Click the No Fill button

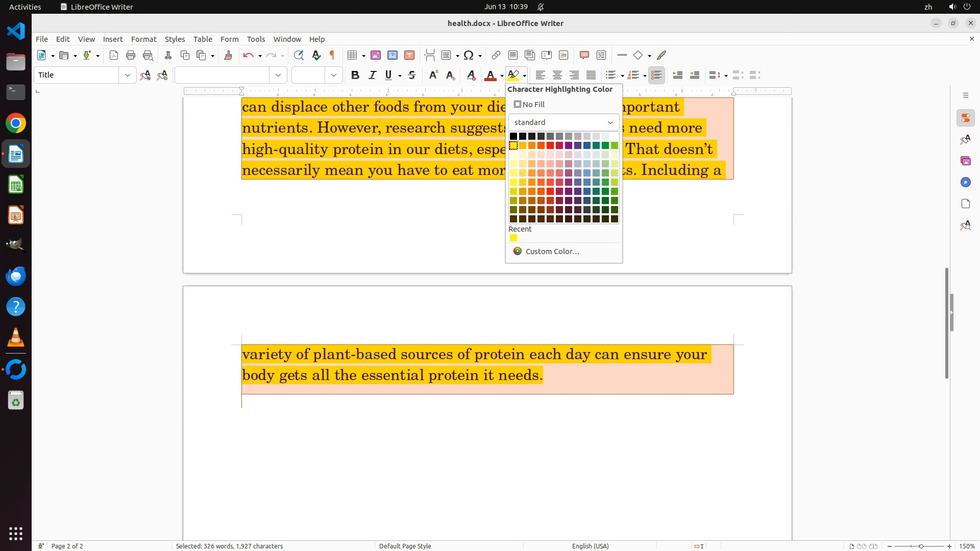(x=529, y=105)
